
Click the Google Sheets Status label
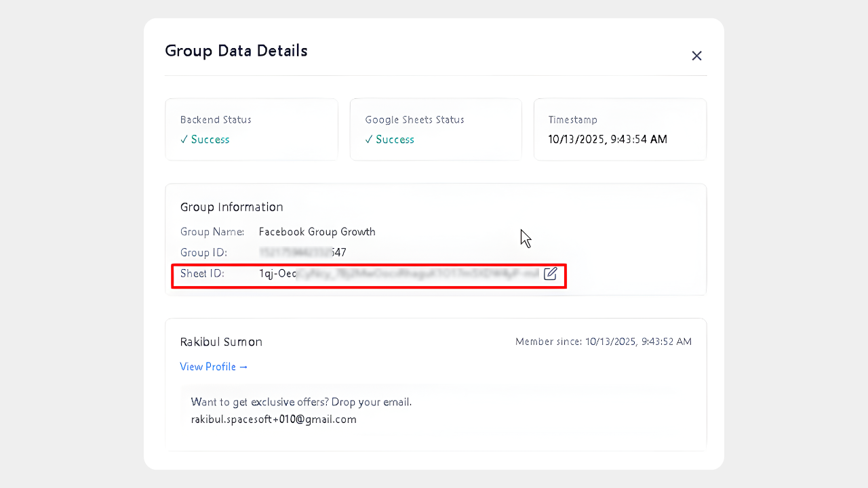pos(414,120)
